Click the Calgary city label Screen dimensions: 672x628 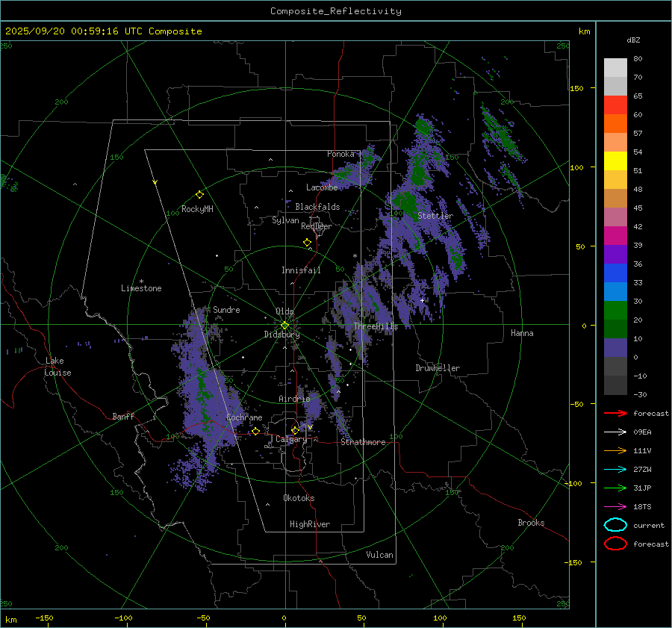[291, 440]
